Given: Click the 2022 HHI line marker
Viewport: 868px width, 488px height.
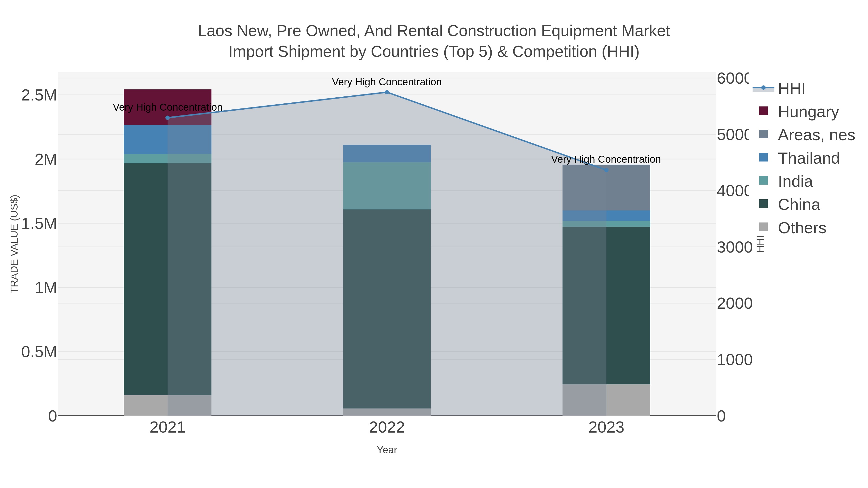Looking at the screenshot, I should click(387, 92).
